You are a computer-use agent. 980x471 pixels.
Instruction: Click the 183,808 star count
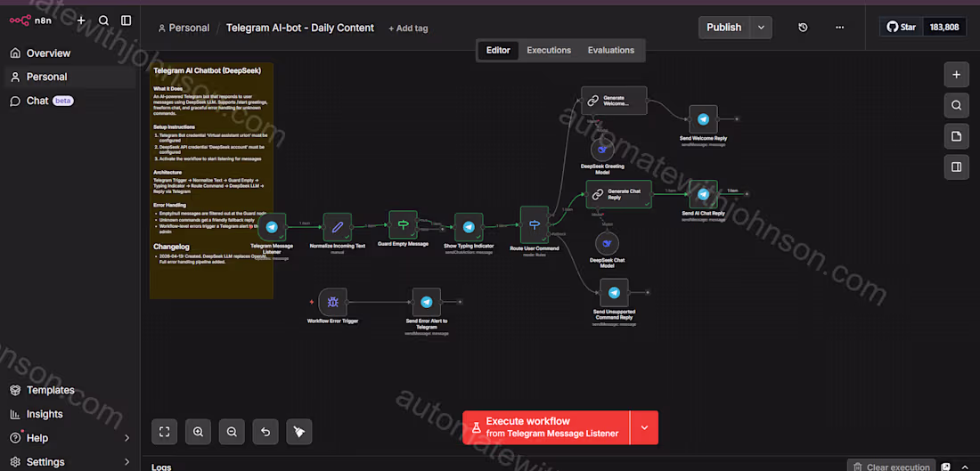point(944,28)
